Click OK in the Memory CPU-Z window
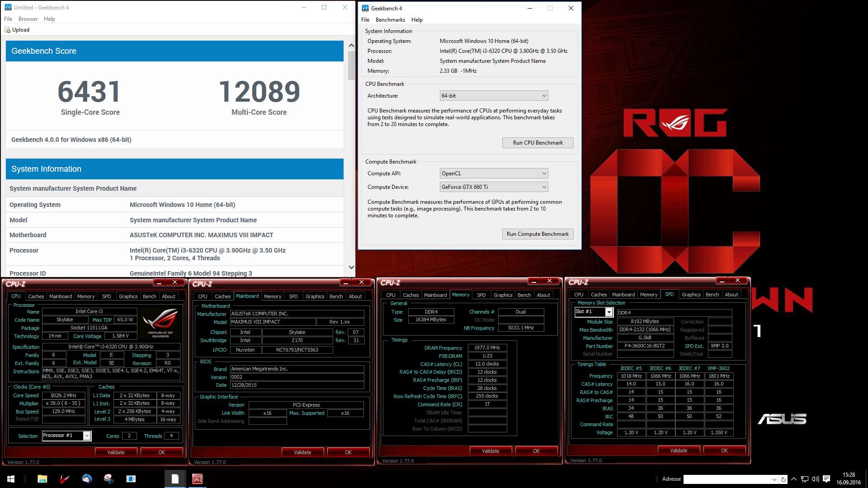The image size is (868, 488). [536, 451]
